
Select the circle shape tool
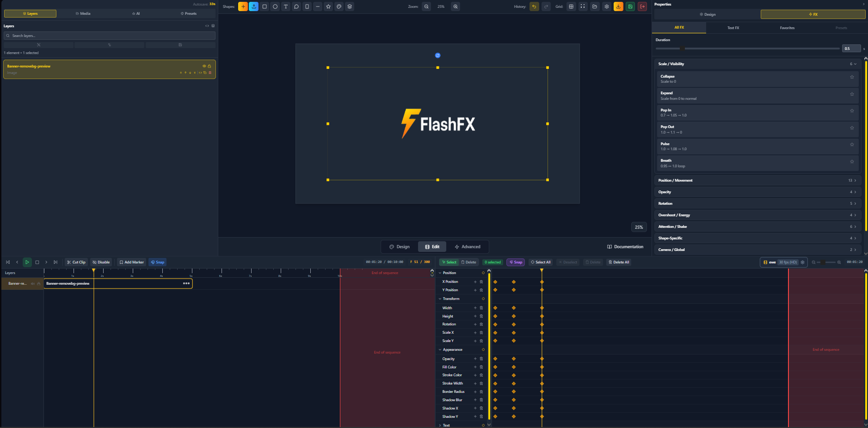point(275,6)
